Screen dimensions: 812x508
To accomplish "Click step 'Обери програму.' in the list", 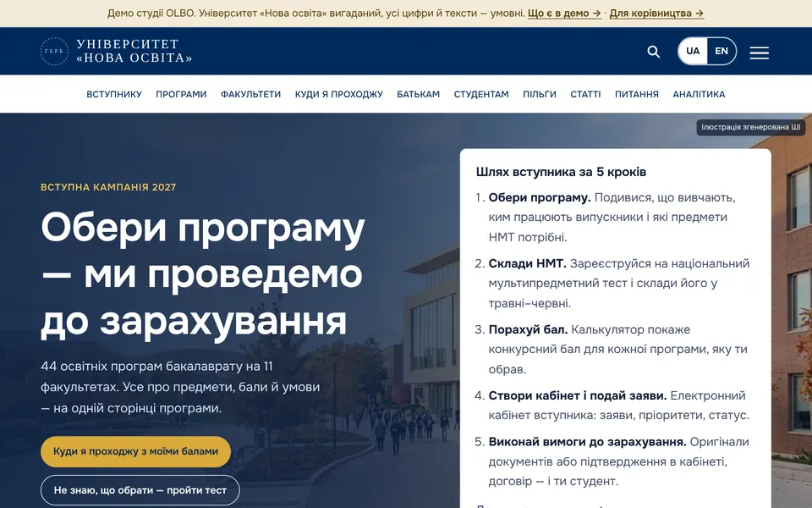I will [540, 198].
